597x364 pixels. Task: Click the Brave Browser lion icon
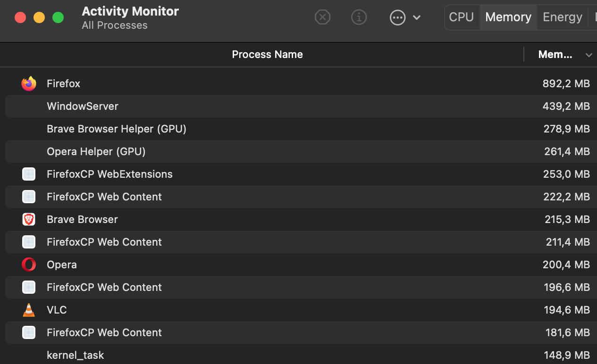[29, 219]
